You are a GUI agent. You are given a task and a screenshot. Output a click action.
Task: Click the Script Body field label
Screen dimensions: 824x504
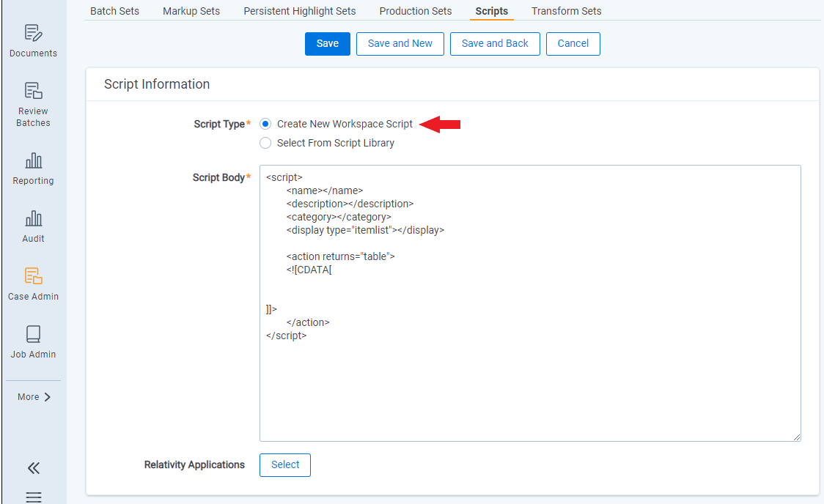pos(218,177)
